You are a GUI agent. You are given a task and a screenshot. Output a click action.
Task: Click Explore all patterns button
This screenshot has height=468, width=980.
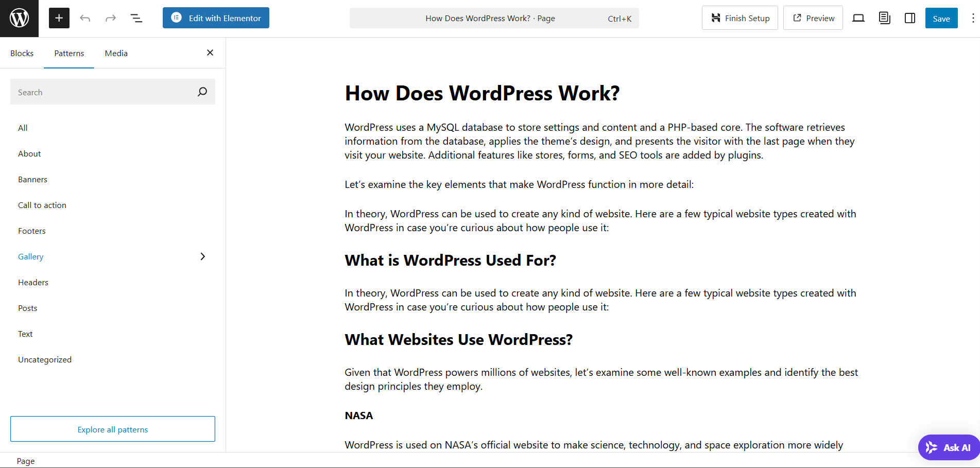coord(113,429)
